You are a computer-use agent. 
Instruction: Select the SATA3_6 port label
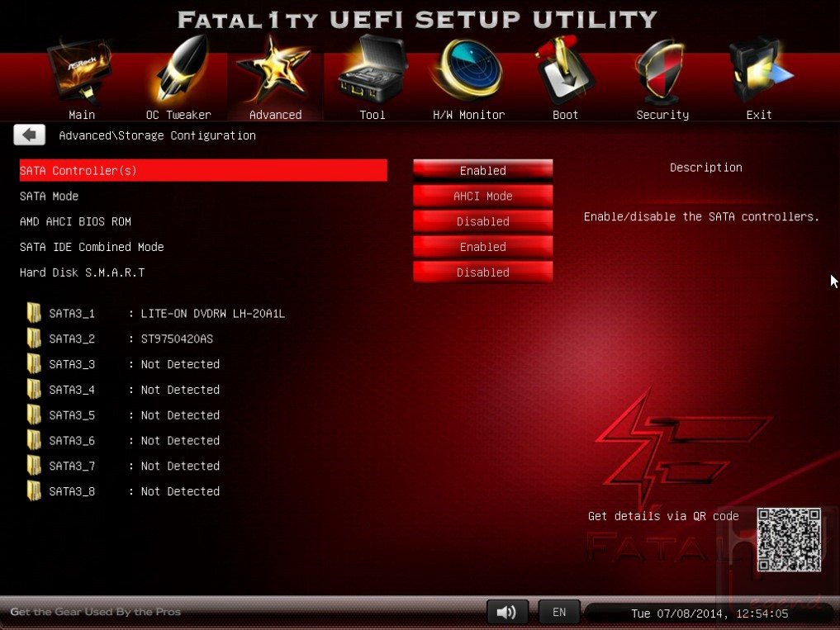(x=72, y=440)
